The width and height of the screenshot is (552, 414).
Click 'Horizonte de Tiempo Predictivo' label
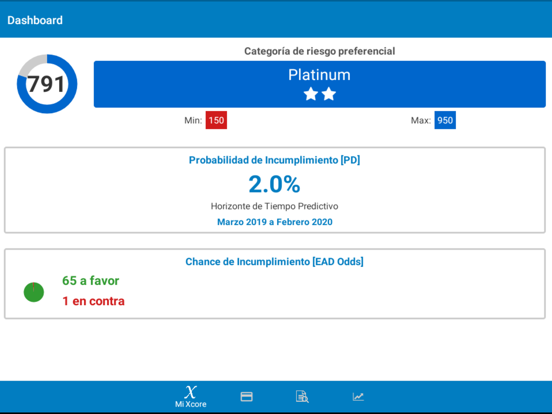[275, 206]
